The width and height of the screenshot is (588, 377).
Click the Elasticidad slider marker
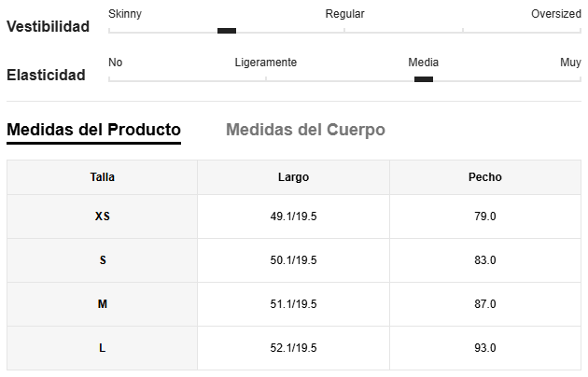pos(424,79)
